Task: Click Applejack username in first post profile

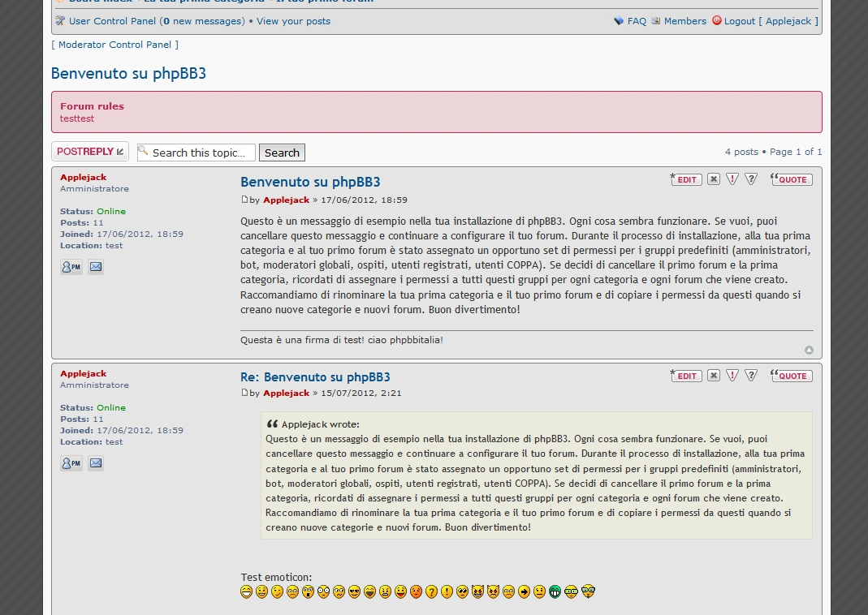Action: point(83,177)
